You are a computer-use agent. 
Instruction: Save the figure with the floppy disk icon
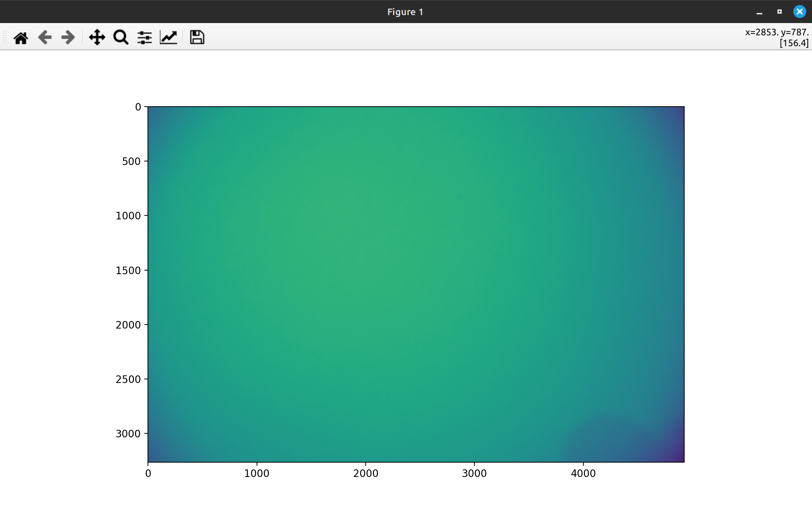pos(197,37)
